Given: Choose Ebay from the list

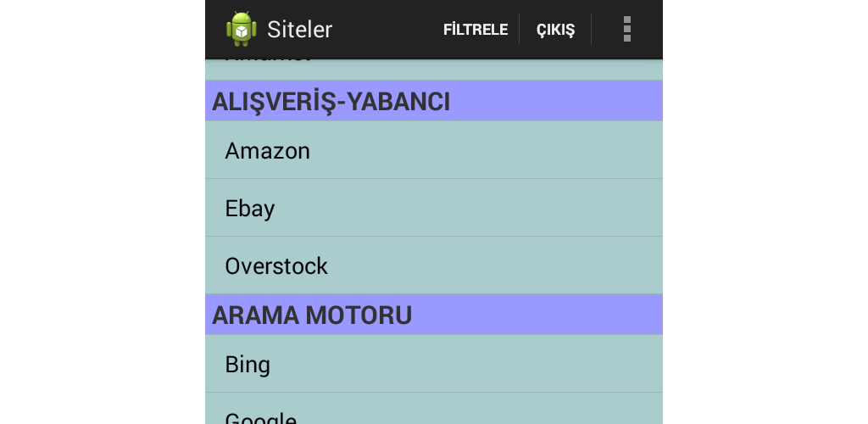Looking at the screenshot, I should (433, 209).
